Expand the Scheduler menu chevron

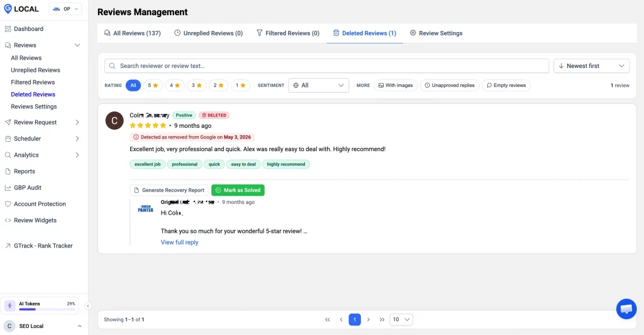(77, 139)
